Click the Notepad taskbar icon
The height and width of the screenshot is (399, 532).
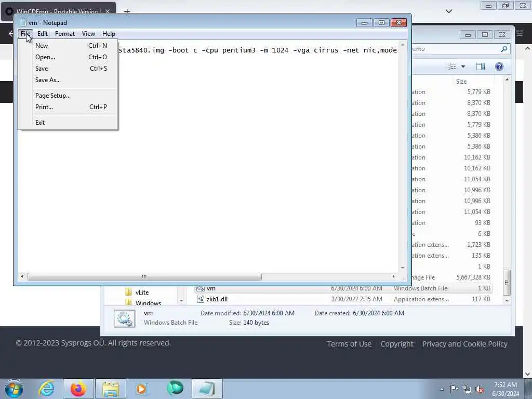(x=207, y=389)
